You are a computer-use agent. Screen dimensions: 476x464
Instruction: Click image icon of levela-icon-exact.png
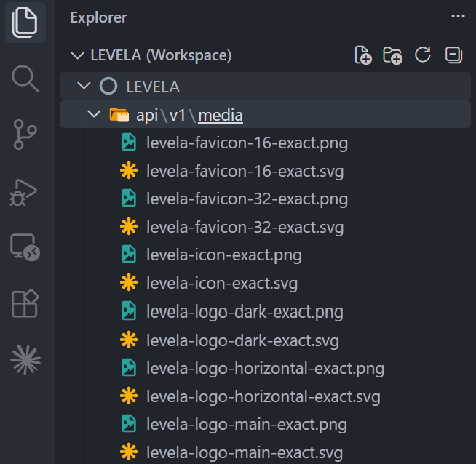[x=129, y=254]
